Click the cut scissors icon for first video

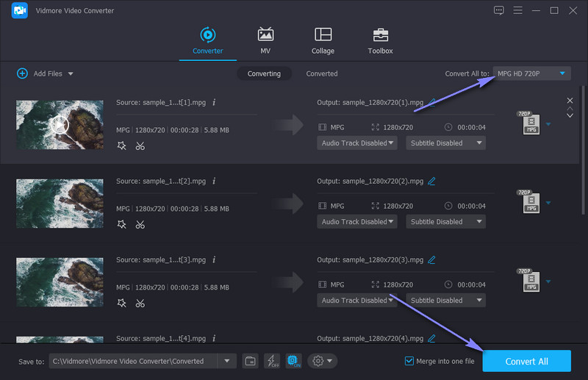[140, 146]
